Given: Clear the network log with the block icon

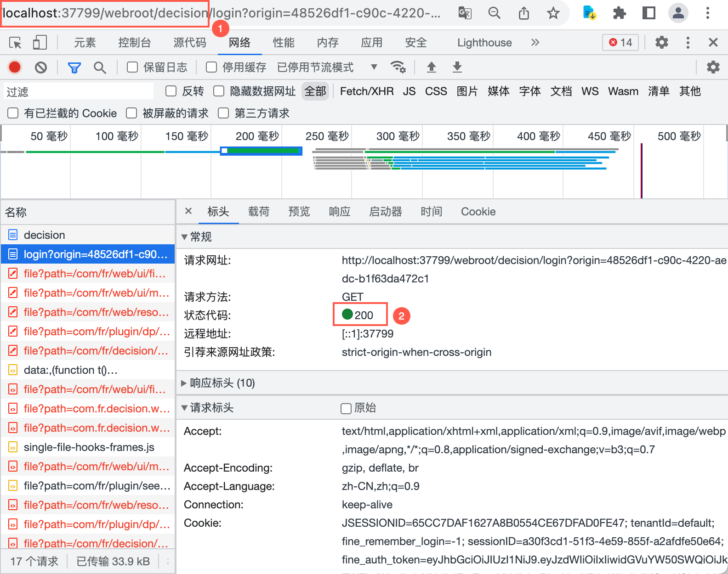Looking at the screenshot, I should (x=41, y=68).
